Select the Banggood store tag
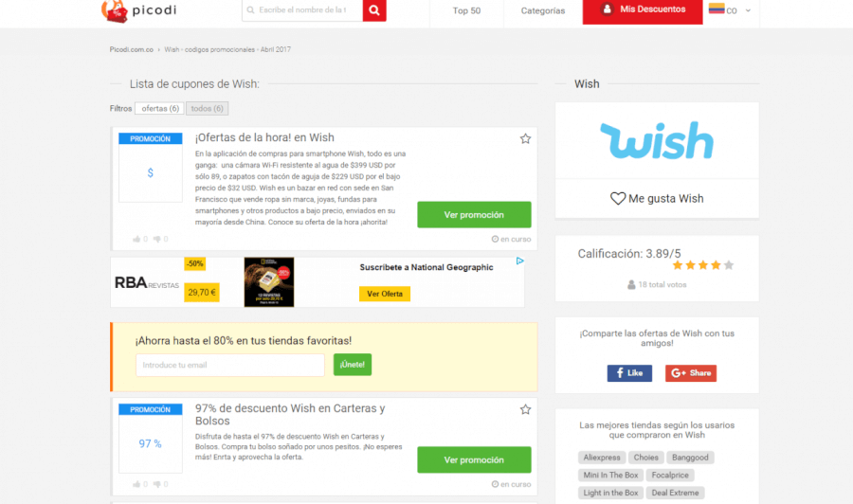The width and height of the screenshot is (853, 504). (x=690, y=458)
